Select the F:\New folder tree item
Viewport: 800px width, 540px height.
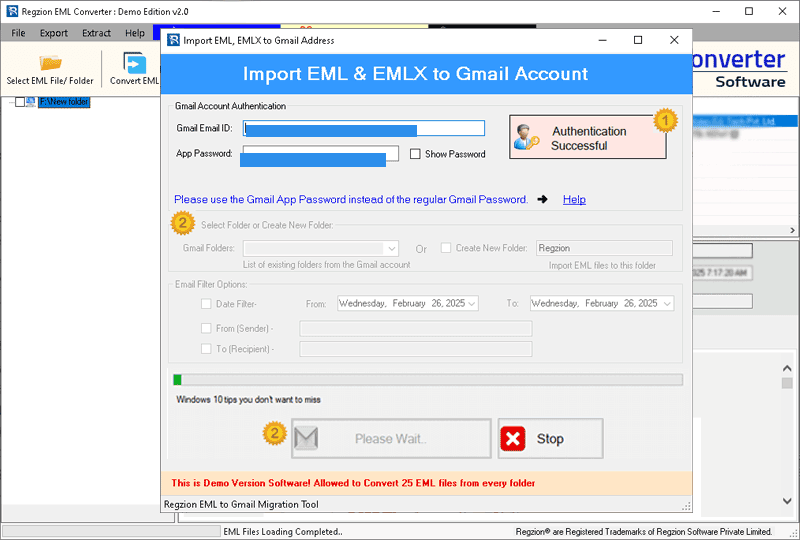point(64,102)
